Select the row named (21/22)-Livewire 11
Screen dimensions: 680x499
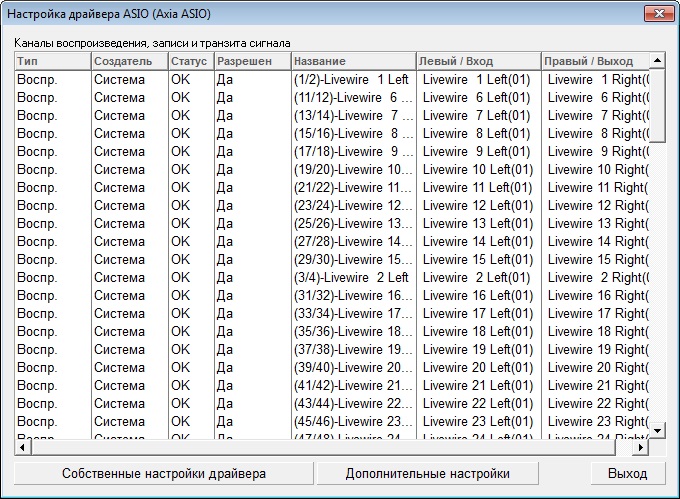[332, 187]
